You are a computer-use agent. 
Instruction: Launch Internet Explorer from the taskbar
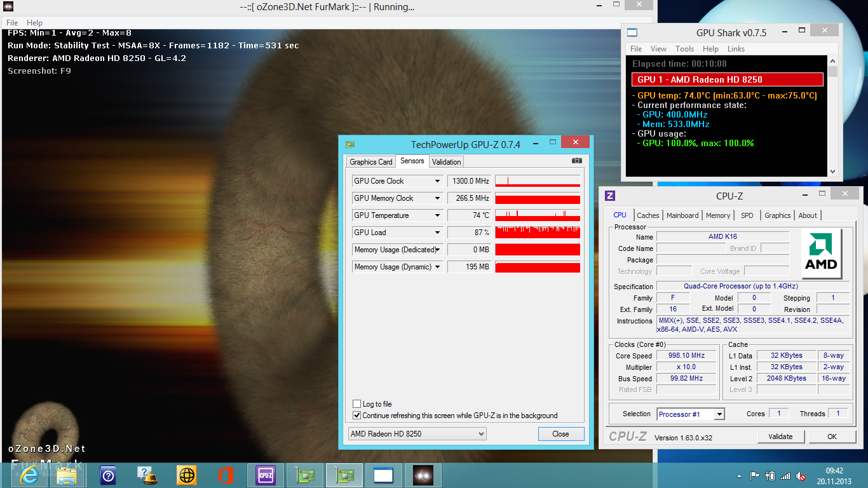click(x=29, y=475)
